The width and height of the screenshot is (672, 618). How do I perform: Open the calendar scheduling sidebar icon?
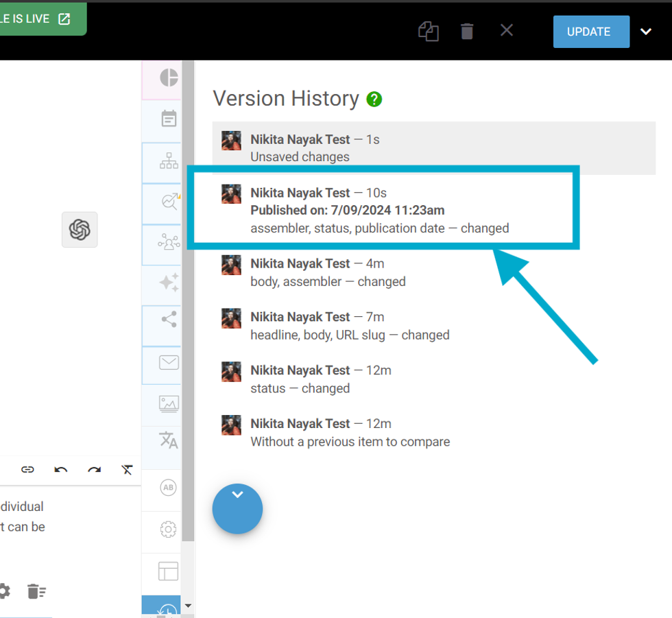[169, 119]
